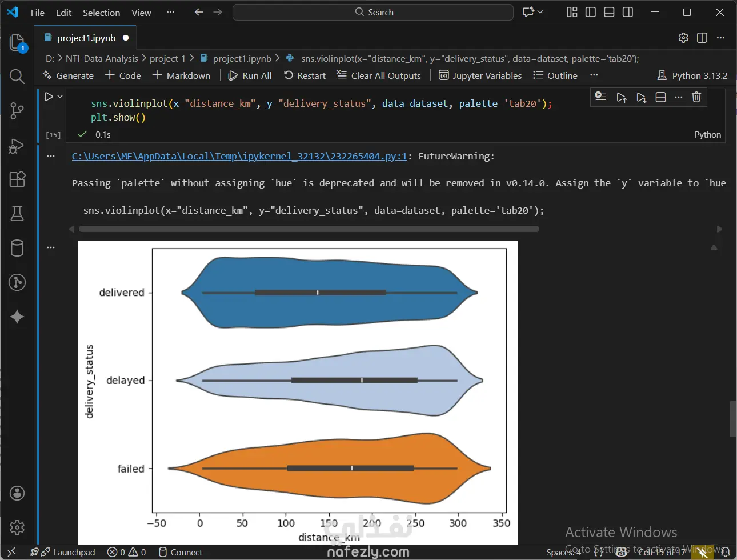Split the notebook cell
This screenshot has height=560, width=737.
660,97
